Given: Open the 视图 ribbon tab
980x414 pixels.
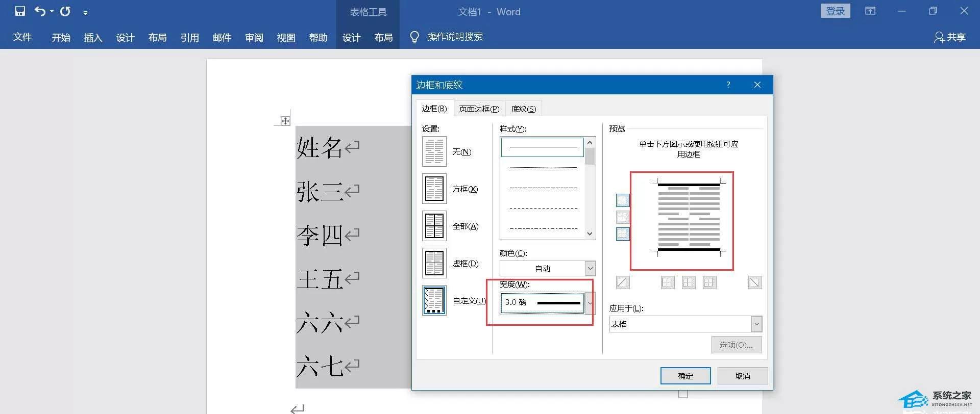Looking at the screenshot, I should coord(286,37).
